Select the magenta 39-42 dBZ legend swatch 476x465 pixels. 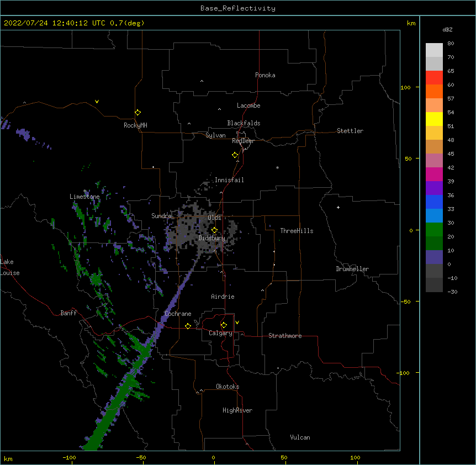434,174
